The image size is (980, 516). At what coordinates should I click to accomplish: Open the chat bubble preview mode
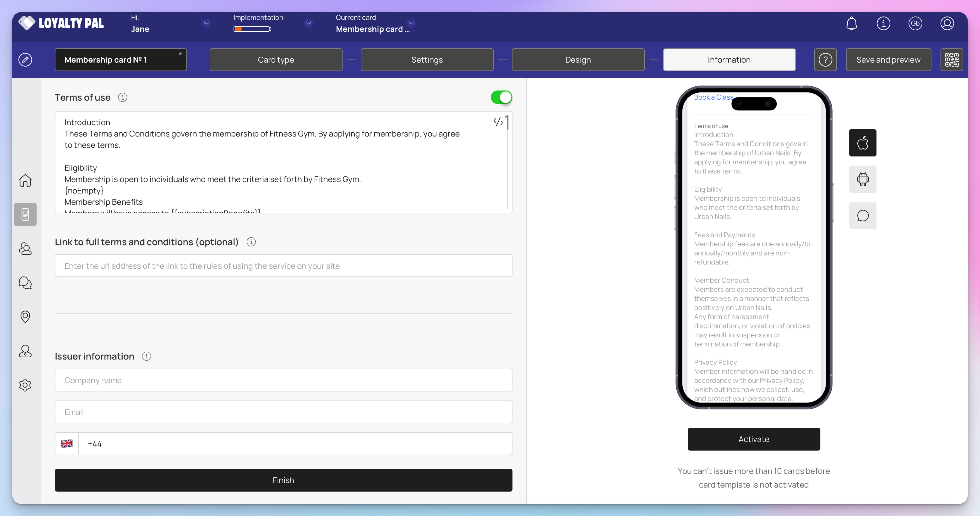[862, 216]
